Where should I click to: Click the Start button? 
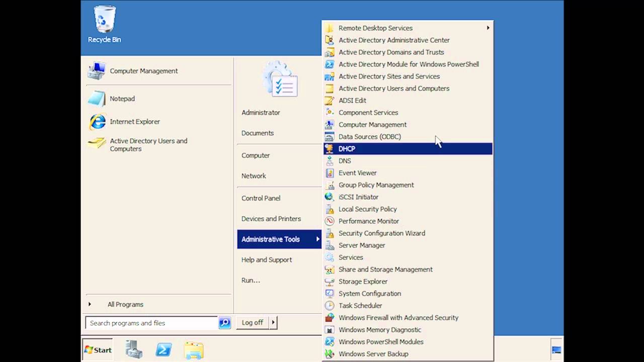98,350
